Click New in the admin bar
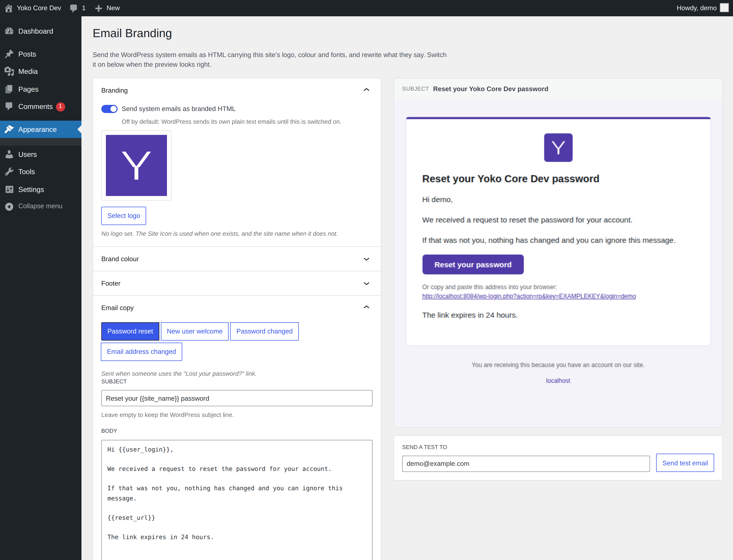The height and width of the screenshot is (560, 733). point(113,8)
